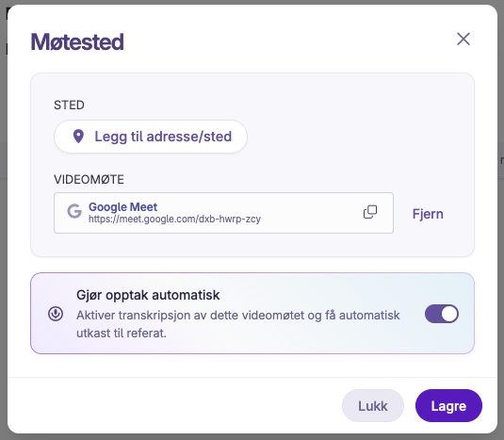
Task: Click the meet.google.com/dxb-hwrp-zcy URL
Action: [x=174, y=220]
